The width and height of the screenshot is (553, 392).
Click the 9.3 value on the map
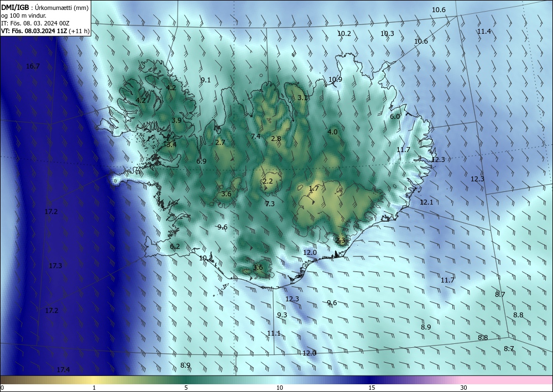282,315
